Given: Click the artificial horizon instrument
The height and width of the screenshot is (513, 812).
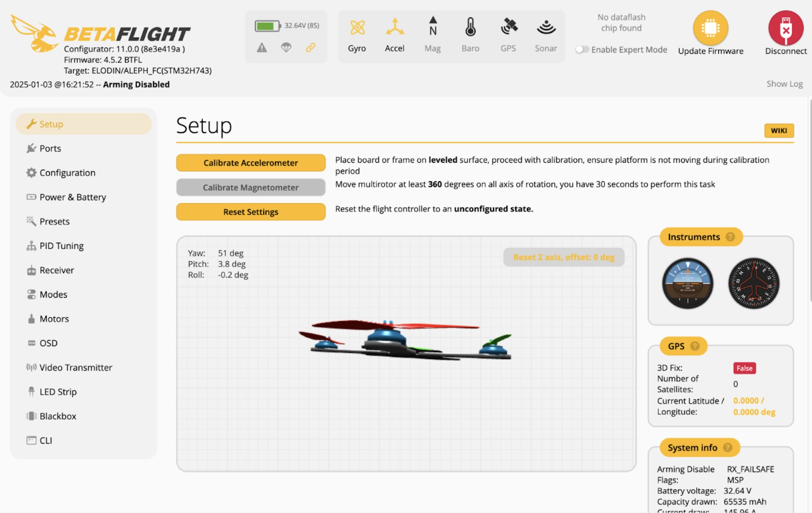Looking at the screenshot, I should coord(687,283).
